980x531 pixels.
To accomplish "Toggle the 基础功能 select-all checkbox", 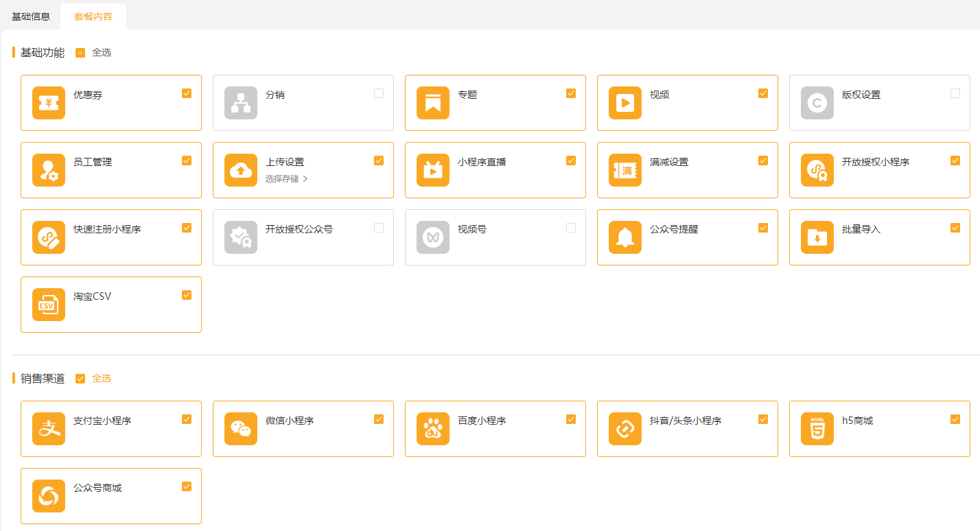I will coord(80,53).
